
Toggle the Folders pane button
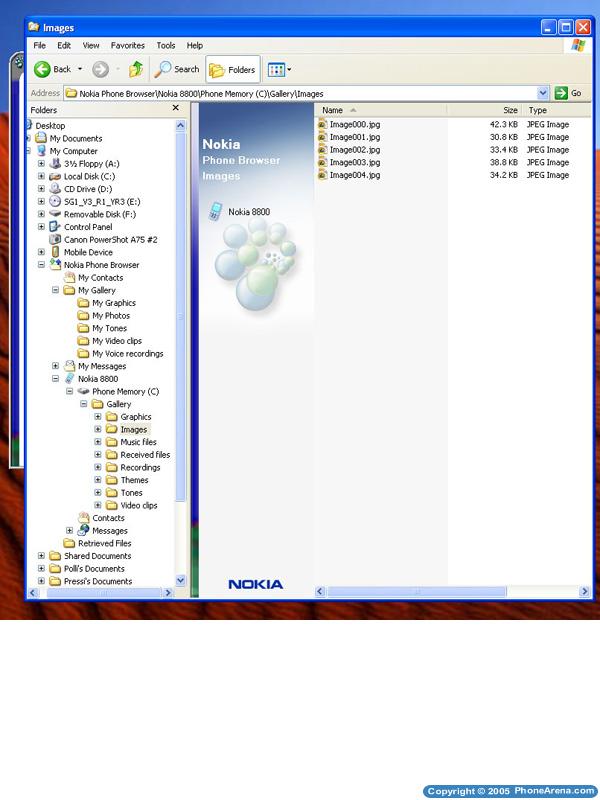point(233,69)
